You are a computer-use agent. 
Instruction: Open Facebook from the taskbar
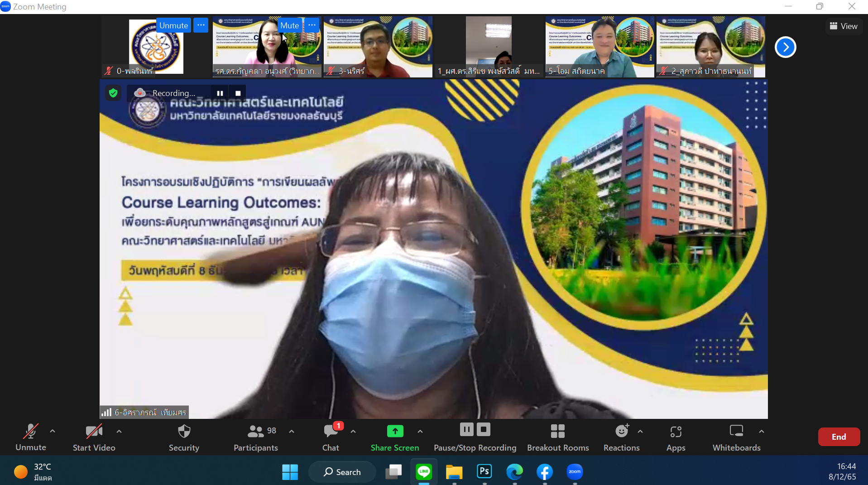pyautogui.click(x=545, y=472)
